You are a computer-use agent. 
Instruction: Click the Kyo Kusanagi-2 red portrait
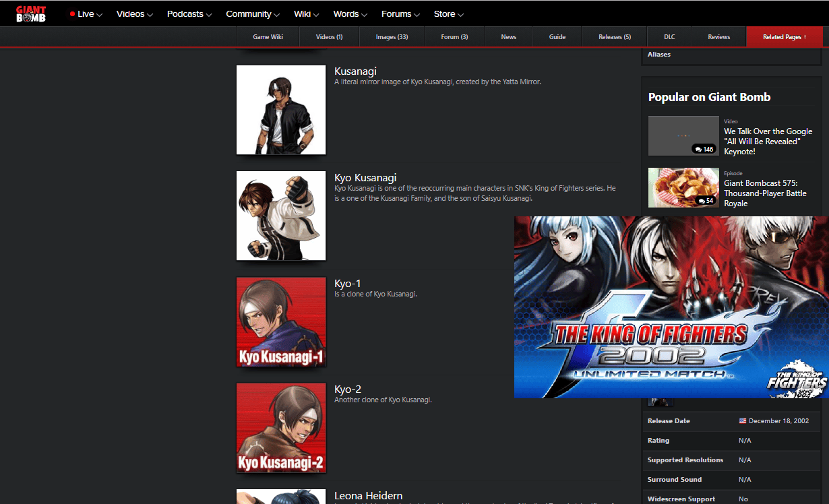click(281, 428)
